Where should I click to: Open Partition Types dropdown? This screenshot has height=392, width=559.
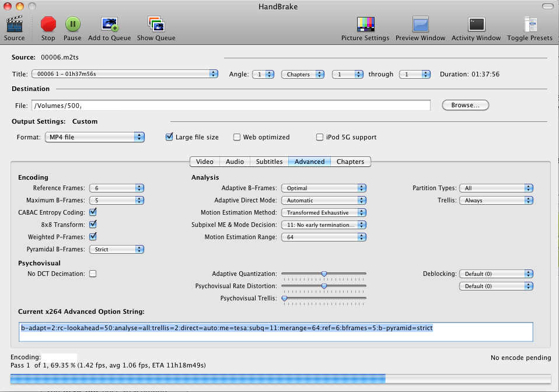[x=496, y=188]
